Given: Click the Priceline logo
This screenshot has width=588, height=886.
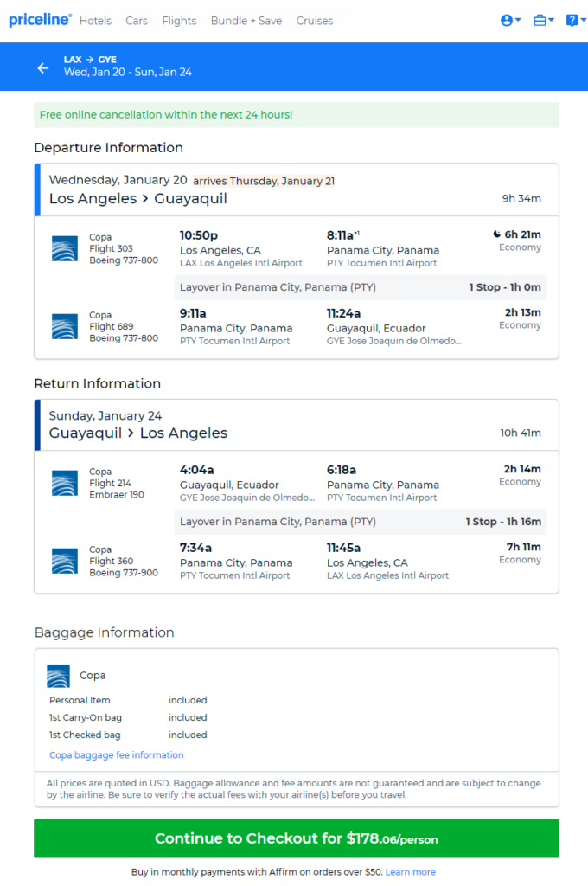Looking at the screenshot, I should pos(40,21).
